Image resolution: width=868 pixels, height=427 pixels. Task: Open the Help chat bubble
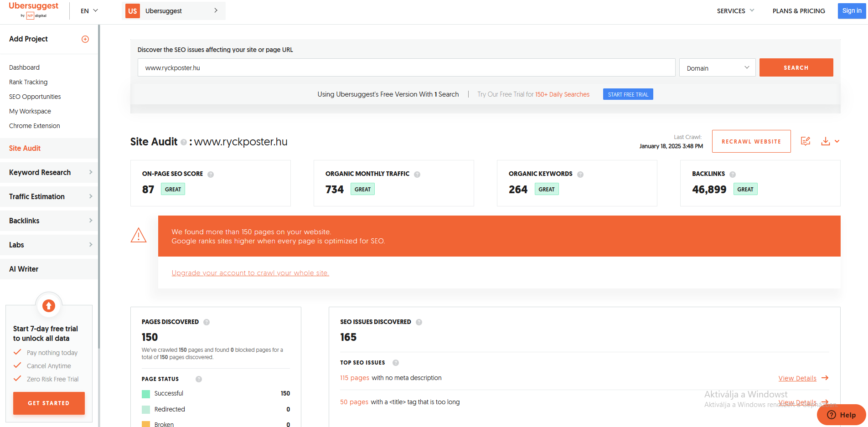[842, 415]
